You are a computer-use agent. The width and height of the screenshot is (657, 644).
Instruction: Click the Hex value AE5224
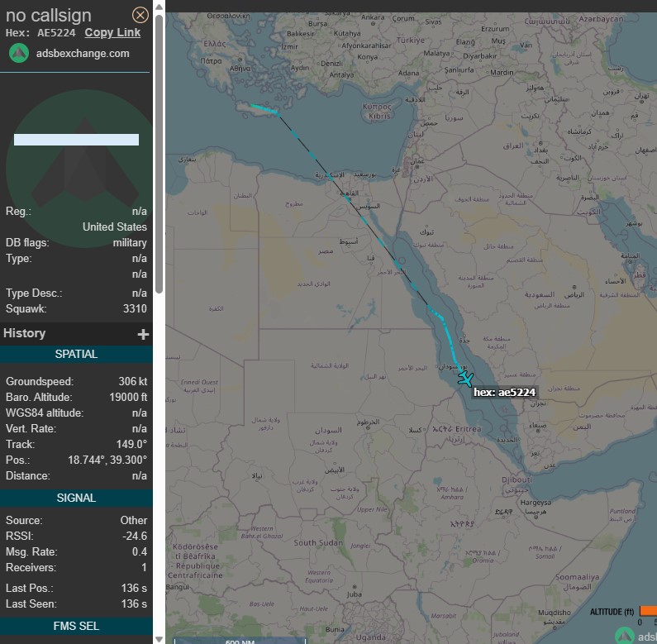click(56, 33)
